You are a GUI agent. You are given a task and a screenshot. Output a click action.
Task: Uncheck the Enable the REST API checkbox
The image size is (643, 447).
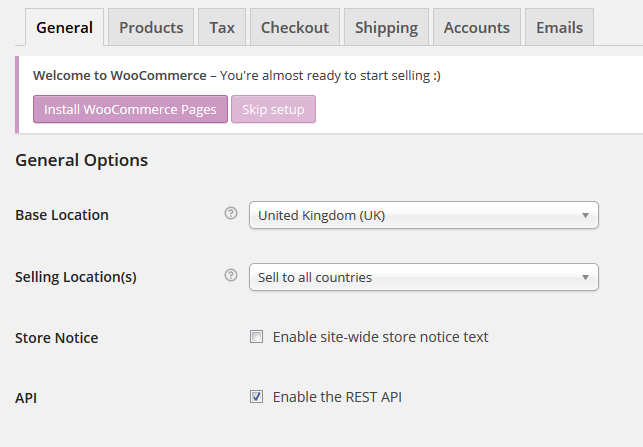tap(257, 397)
